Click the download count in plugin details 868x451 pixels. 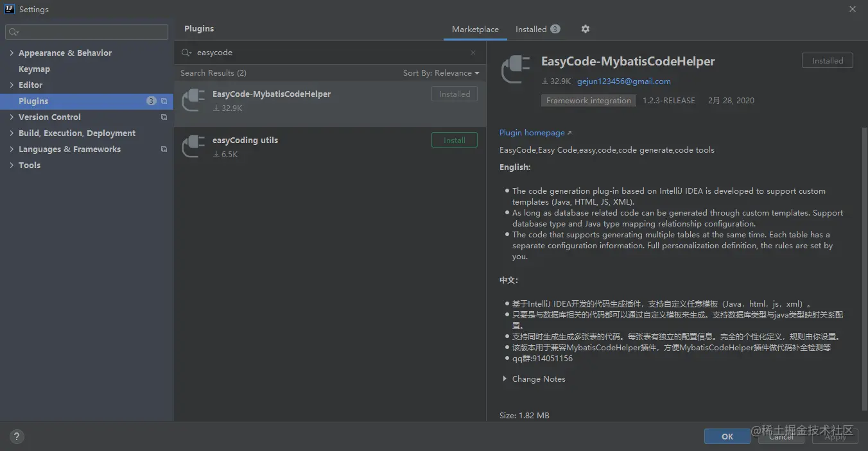556,81
